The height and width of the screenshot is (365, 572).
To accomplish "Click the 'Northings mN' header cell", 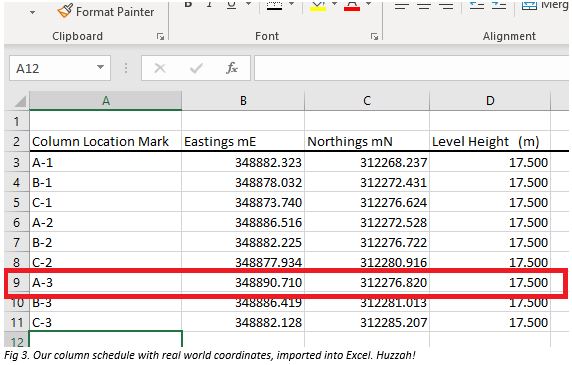I will coord(367,141).
